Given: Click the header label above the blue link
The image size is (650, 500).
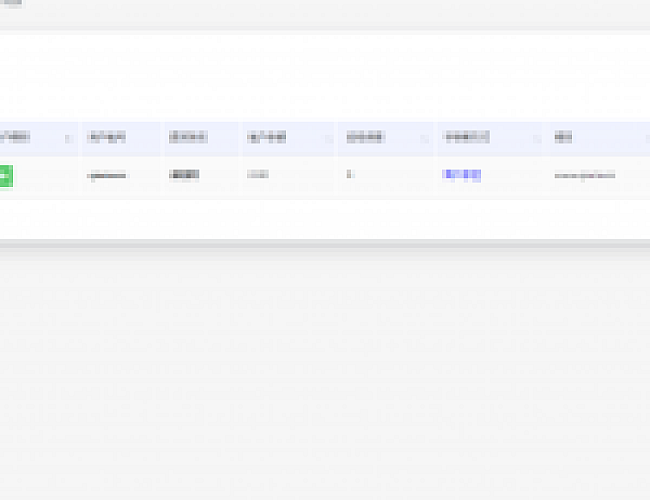Looking at the screenshot, I should pos(467,138).
